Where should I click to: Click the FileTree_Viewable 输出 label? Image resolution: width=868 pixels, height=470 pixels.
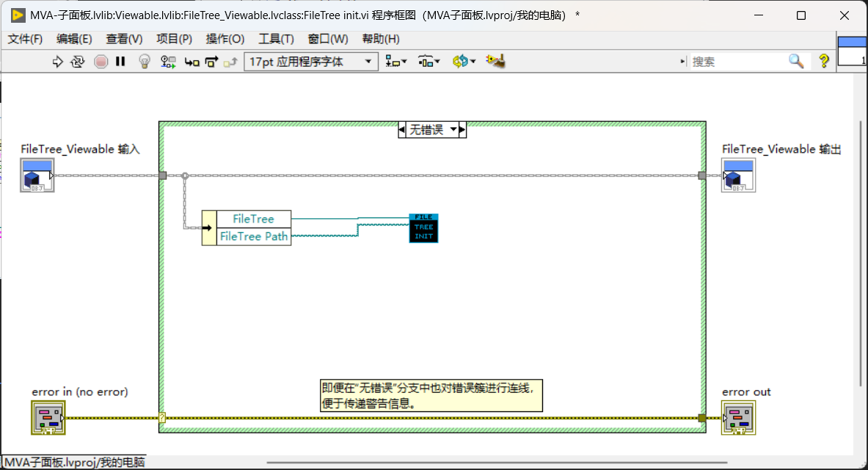(781, 149)
